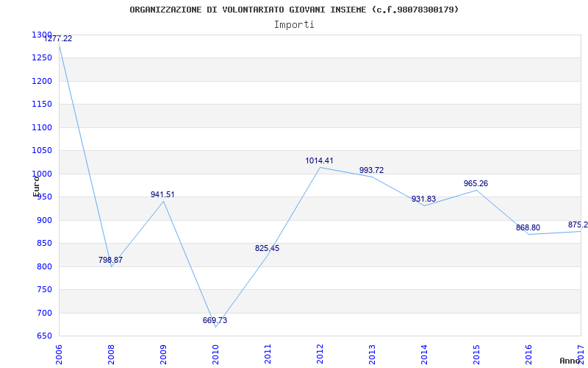Click the Anno x-axis title

pos(570,361)
